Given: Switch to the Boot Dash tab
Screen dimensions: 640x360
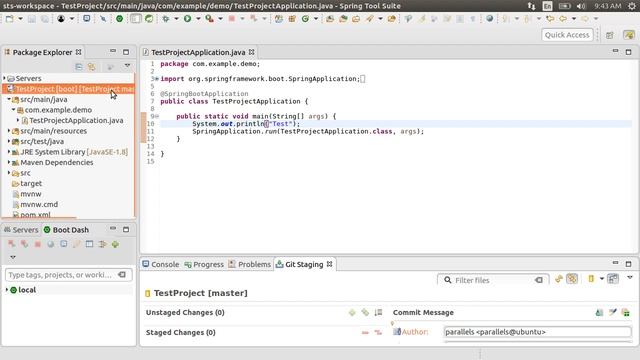Looking at the screenshot, I should 66,230.
